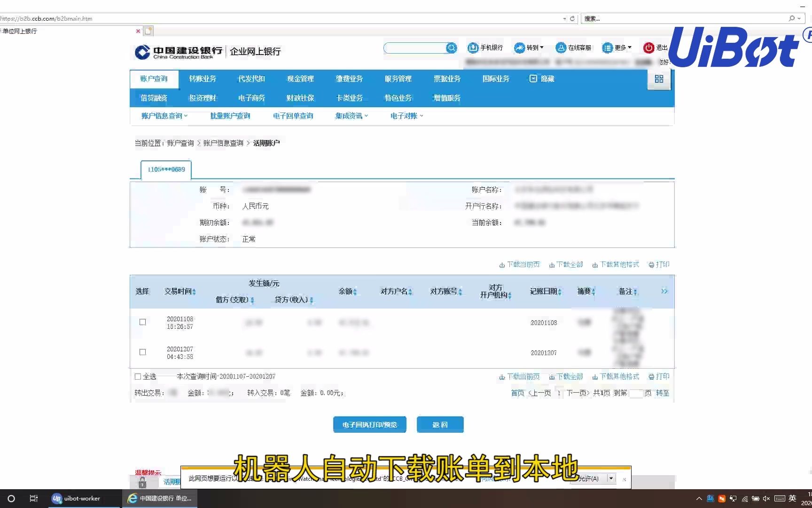Open 票据业务 menu
The height and width of the screenshot is (508, 812).
[x=447, y=79]
